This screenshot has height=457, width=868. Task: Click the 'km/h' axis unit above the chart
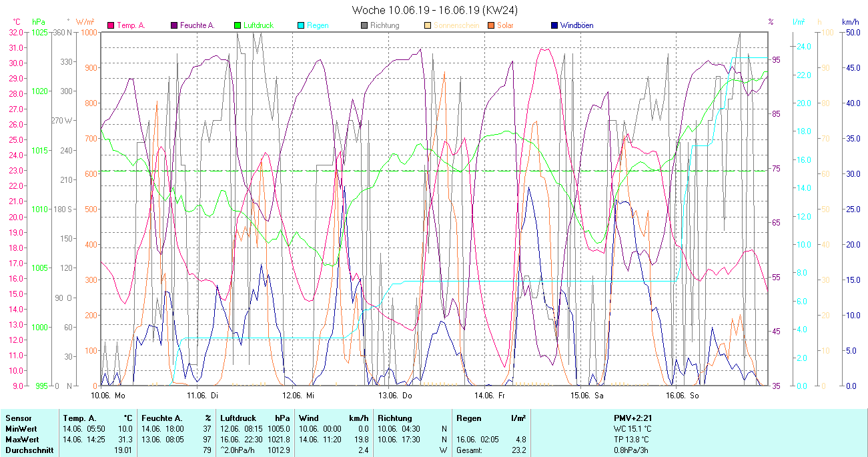tap(850, 22)
